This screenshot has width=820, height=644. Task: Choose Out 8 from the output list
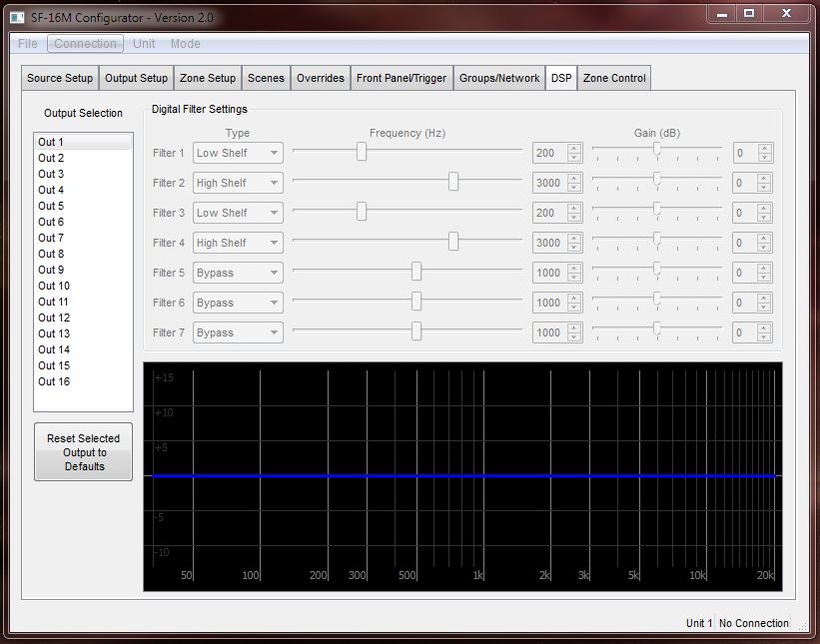pos(83,254)
